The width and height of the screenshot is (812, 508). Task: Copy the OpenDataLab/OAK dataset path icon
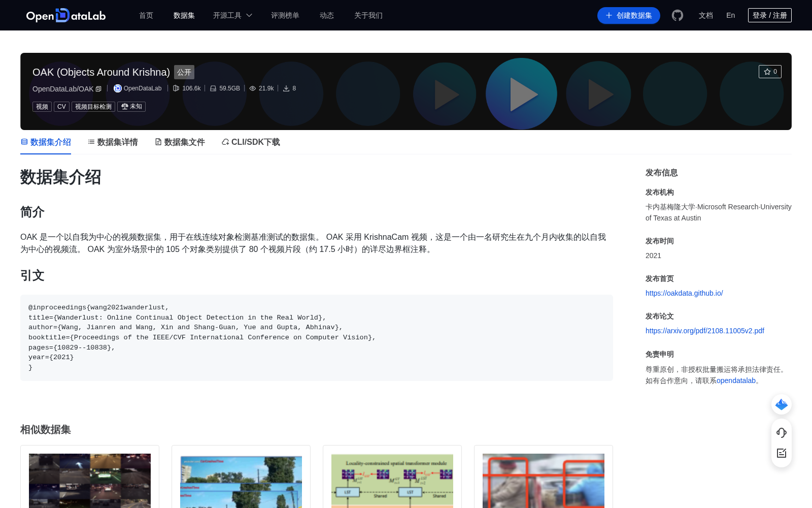tap(98, 89)
